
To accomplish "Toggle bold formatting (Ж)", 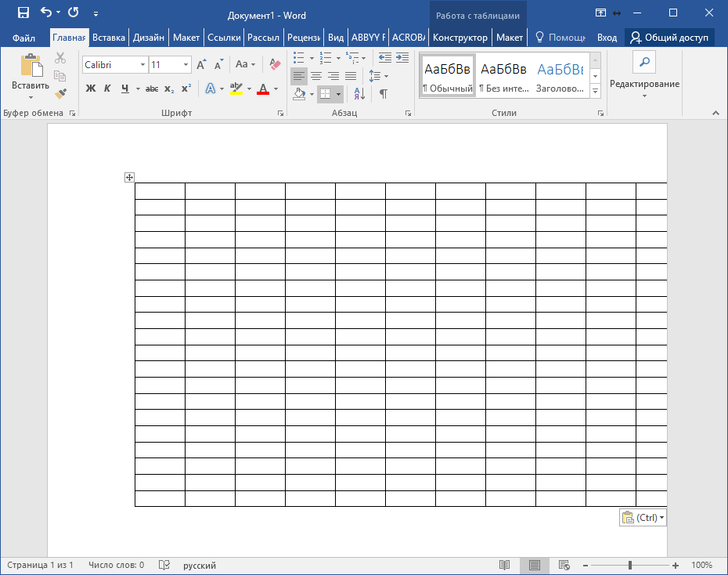I will tap(90, 89).
